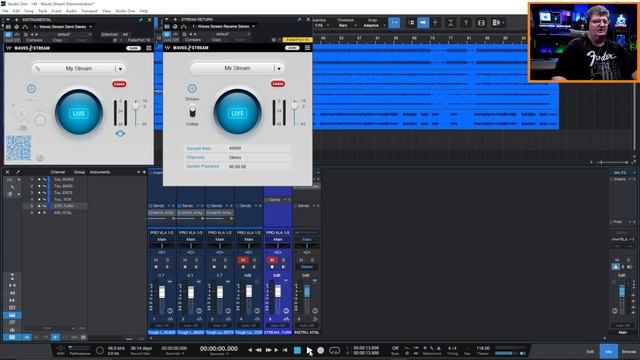
Task: Mute Tough L..RUMS mixer channel
Action: click(156, 260)
